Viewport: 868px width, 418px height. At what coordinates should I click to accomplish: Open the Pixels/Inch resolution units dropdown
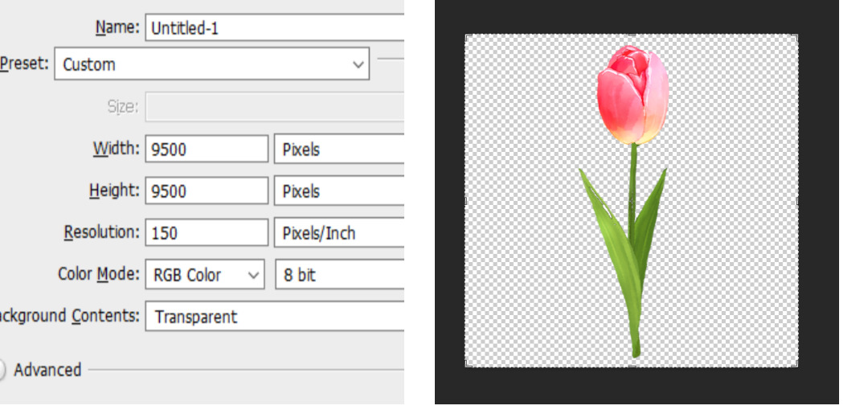(338, 233)
